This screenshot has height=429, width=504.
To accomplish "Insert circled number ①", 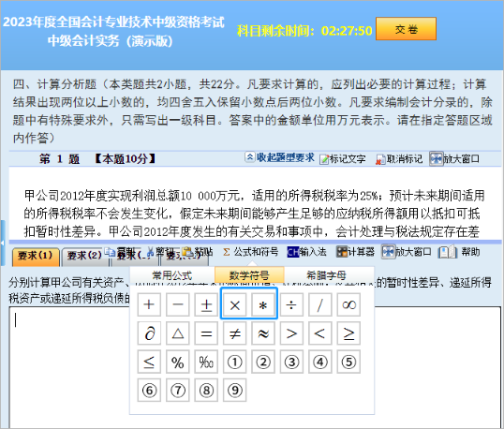I will click(234, 362).
